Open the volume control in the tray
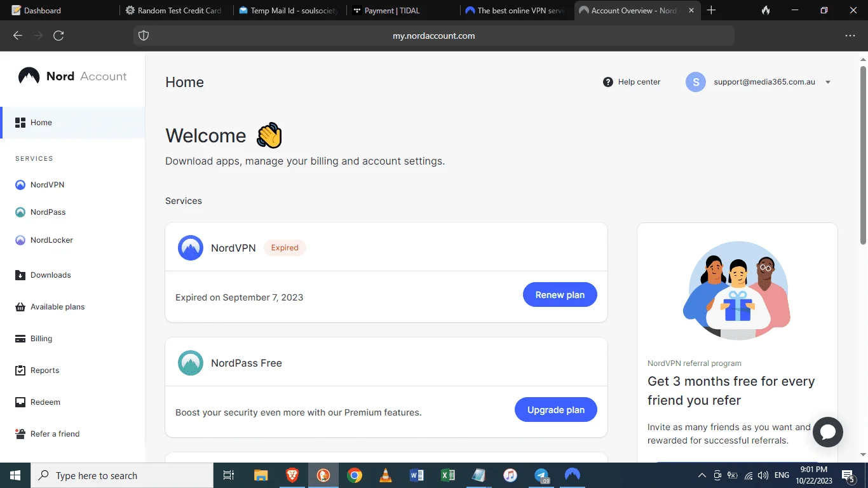 click(x=763, y=475)
